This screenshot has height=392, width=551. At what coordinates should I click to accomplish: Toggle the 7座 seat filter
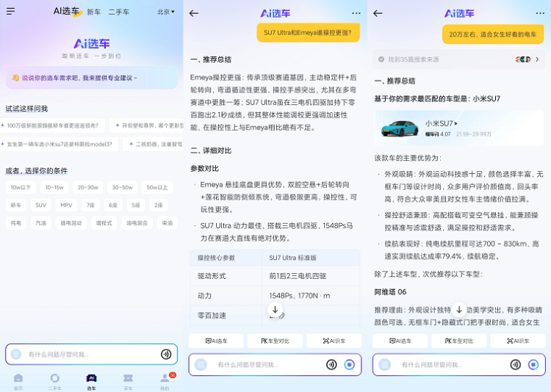(x=90, y=205)
